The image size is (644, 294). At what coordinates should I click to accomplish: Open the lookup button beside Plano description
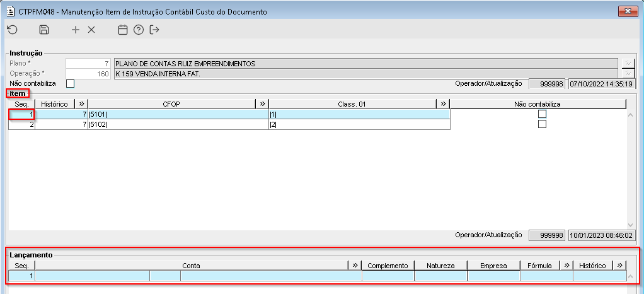click(628, 63)
